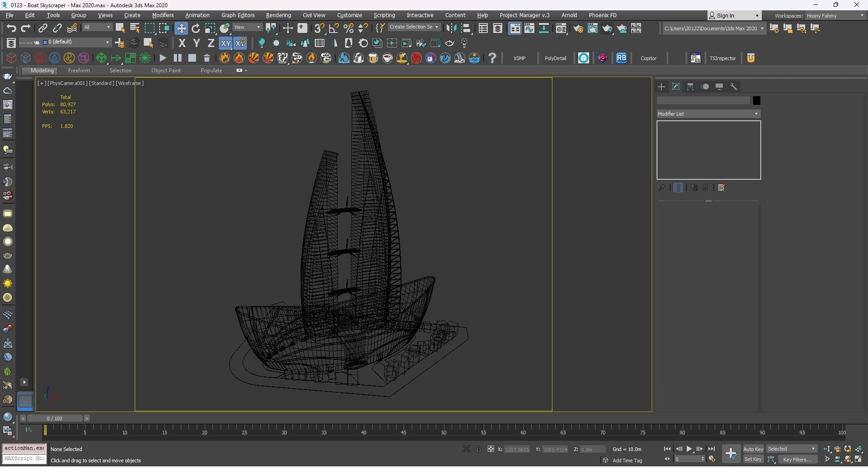Click the Copitor button
This screenshot has width=868, height=470.
coord(648,58)
